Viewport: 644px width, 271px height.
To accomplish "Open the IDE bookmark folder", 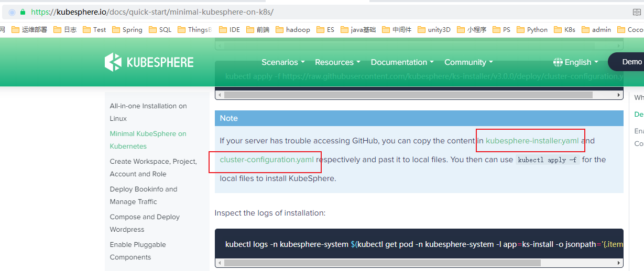I will pyautogui.click(x=229, y=30).
